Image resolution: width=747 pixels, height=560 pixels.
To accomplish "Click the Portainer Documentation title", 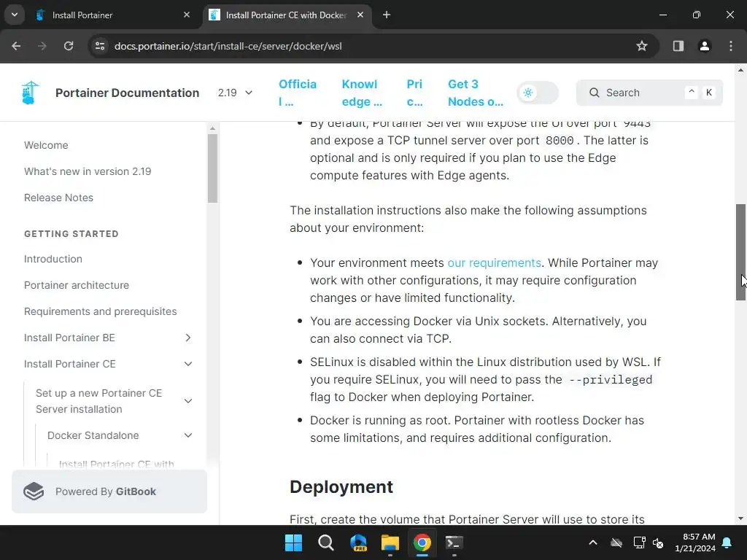I will [x=127, y=93].
